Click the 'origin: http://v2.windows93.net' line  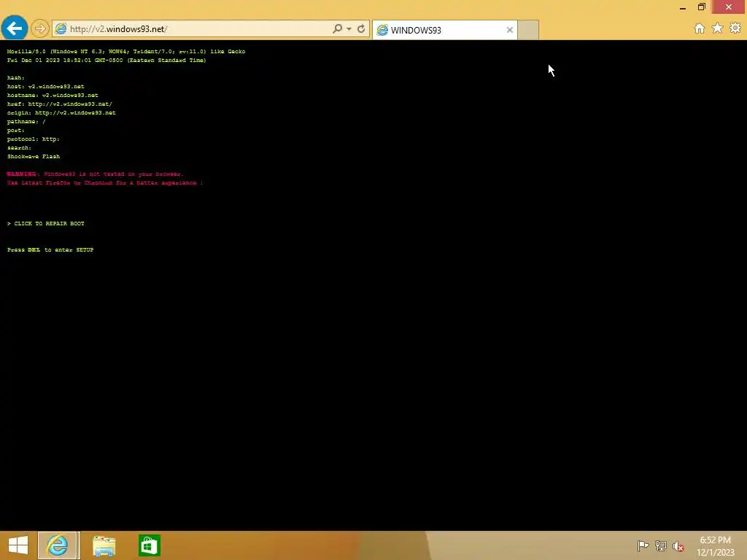(61, 113)
